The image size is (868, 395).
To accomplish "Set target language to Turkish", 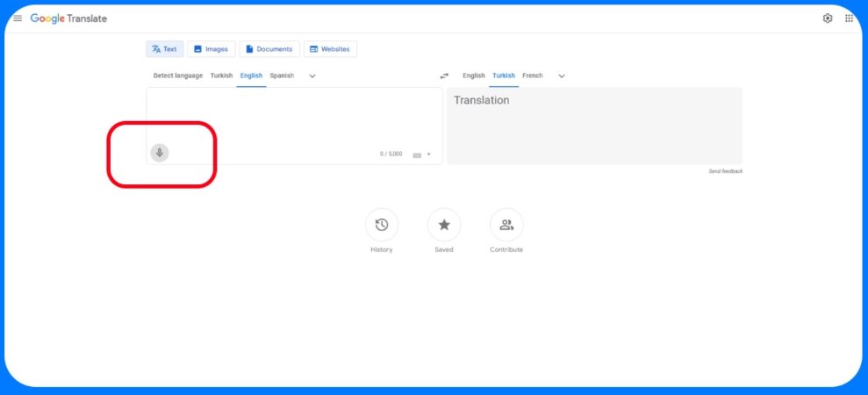I will point(504,75).
